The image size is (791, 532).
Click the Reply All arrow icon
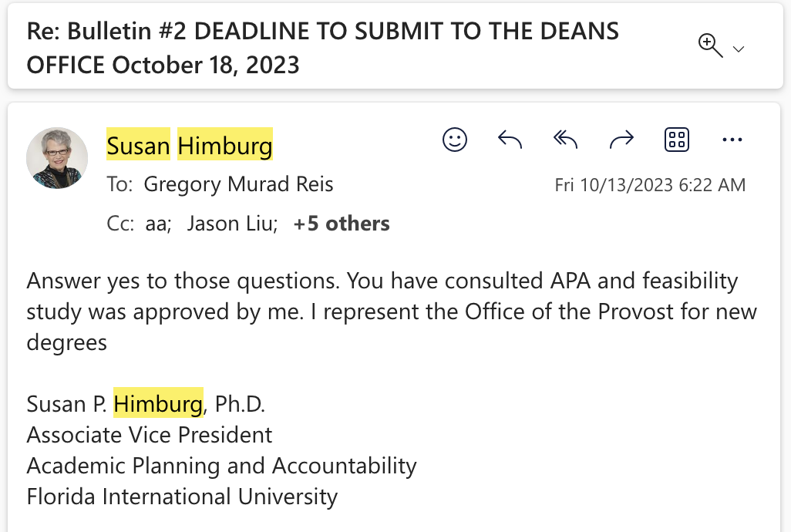[566, 140]
